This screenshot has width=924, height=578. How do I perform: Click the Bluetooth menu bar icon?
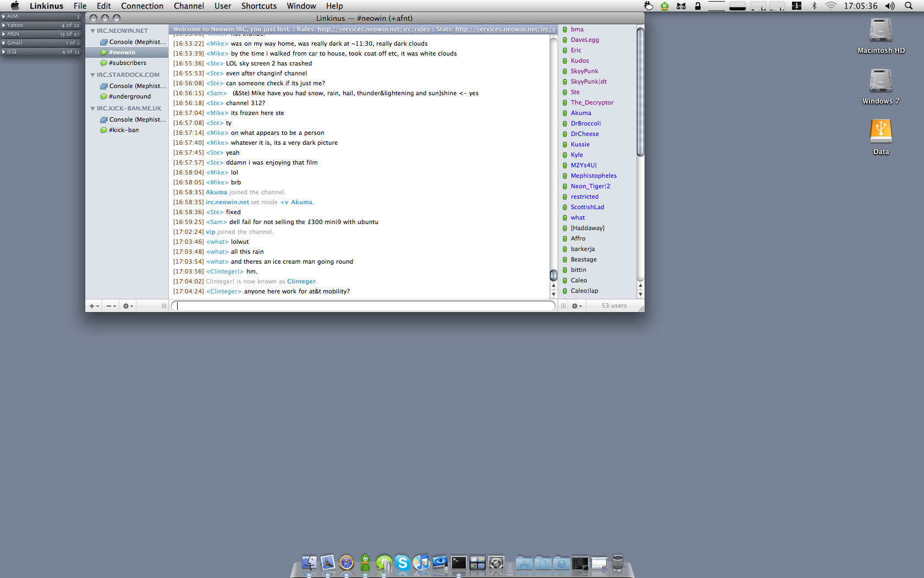(x=814, y=6)
